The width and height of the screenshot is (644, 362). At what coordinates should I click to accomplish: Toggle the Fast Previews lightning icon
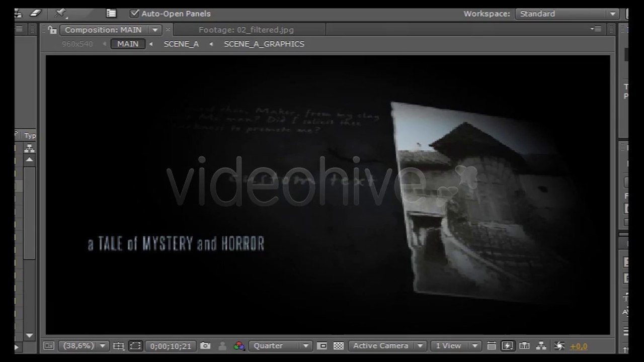point(507,345)
